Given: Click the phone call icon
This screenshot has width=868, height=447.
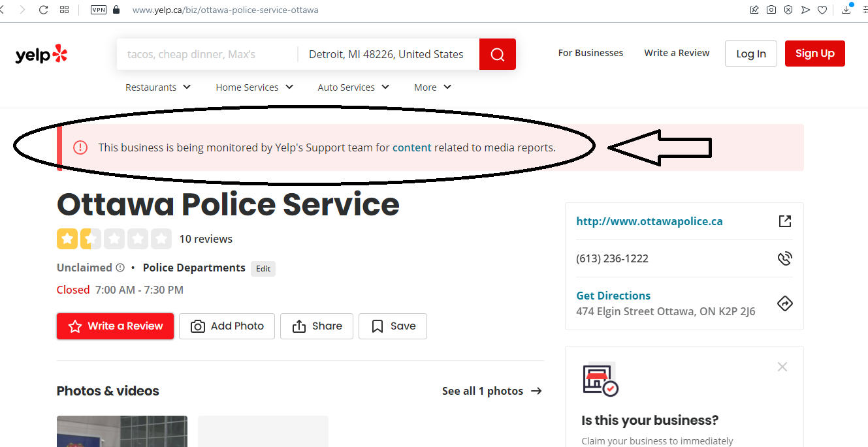Looking at the screenshot, I should coord(785,258).
